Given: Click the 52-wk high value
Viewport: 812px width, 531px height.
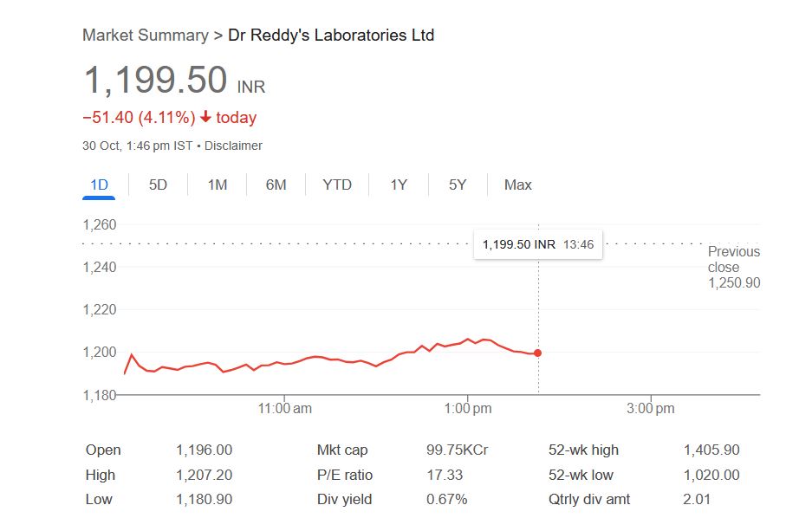Looking at the screenshot, I should click(711, 450).
